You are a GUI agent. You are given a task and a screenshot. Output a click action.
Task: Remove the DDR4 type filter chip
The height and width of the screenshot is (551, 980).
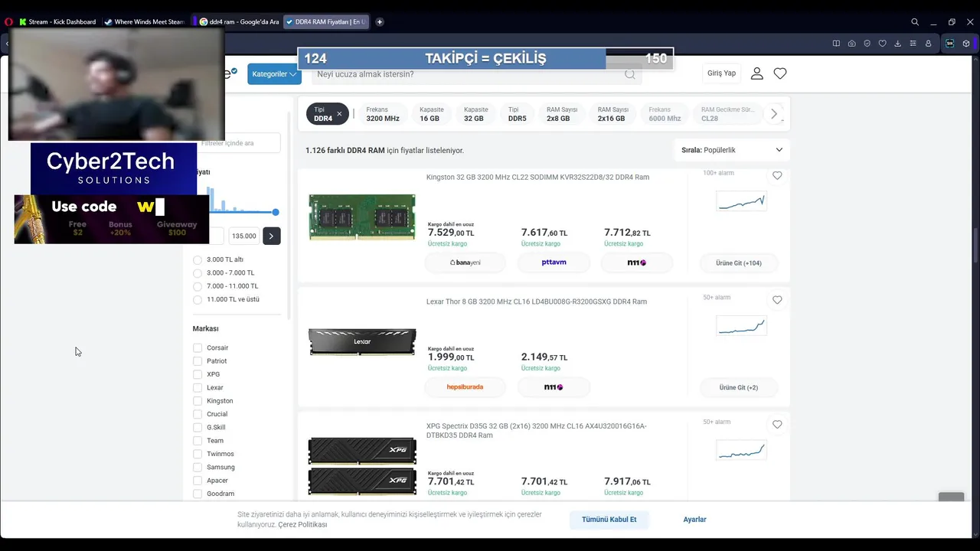point(339,114)
